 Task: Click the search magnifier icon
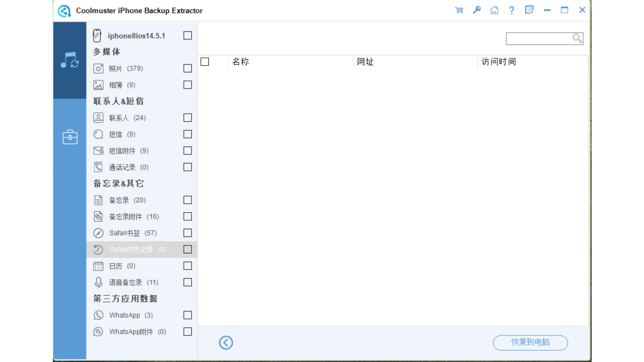coord(577,38)
